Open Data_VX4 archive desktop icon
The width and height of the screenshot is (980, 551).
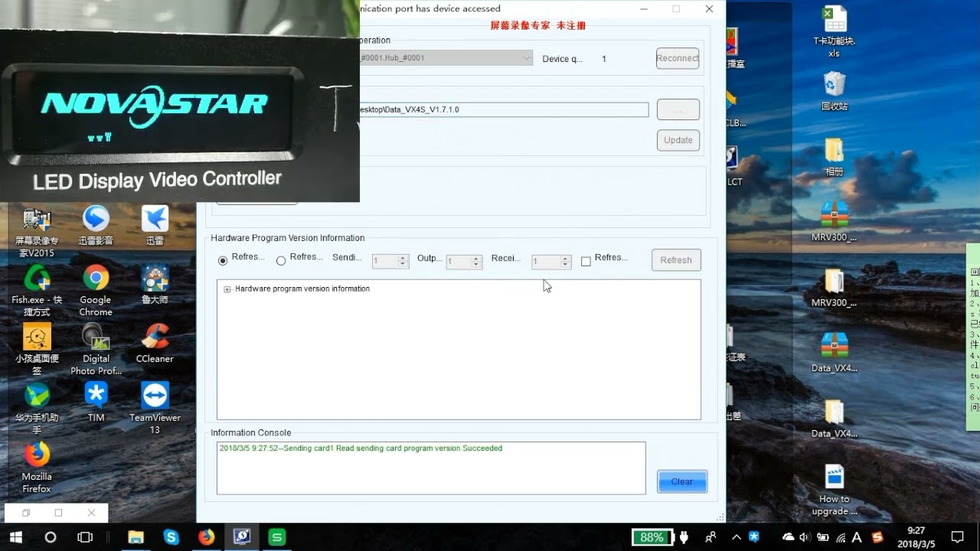834,353
